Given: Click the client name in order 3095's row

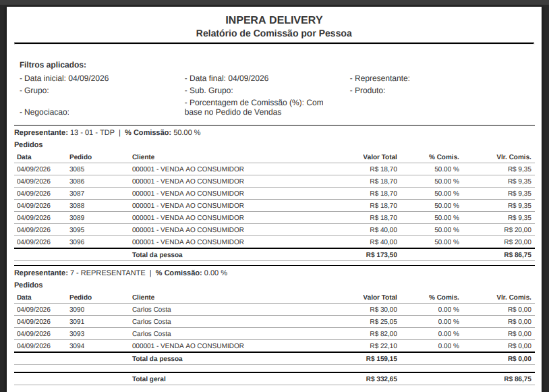Looking at the screenshot, I should [x=188, y=230].
